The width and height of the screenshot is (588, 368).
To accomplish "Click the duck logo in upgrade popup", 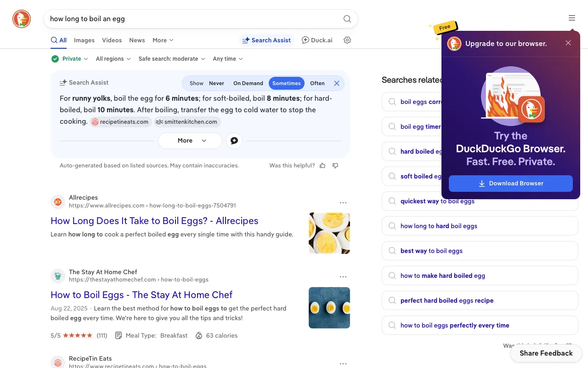I will (454, 44).
